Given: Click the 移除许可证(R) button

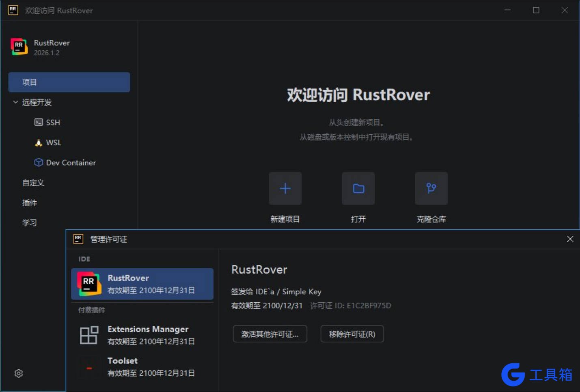Looking at the screenshot, I should (352, 334).
